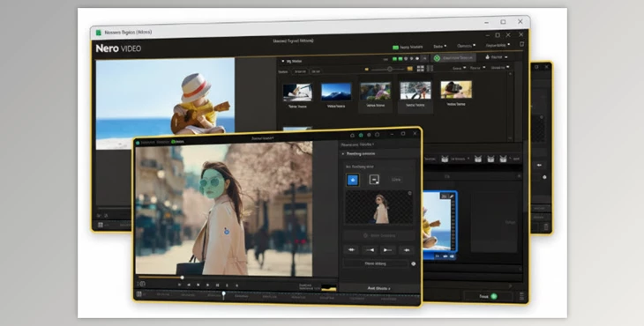Click the gray box icon right of the small media toolbar icons
Image resolution: width=644 pixels, height=326 pixels.
(x=424, y=59)
